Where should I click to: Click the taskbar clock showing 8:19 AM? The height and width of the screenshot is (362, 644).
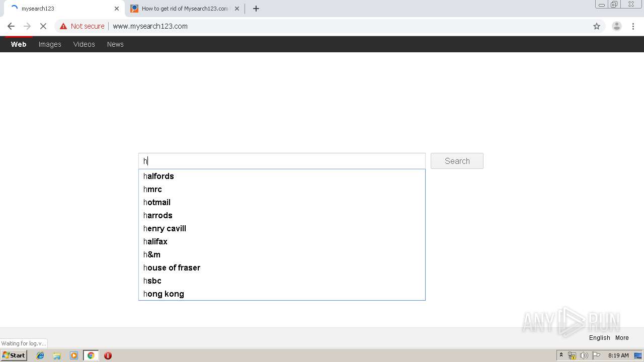pyautogui.click(x=618, y=355)
